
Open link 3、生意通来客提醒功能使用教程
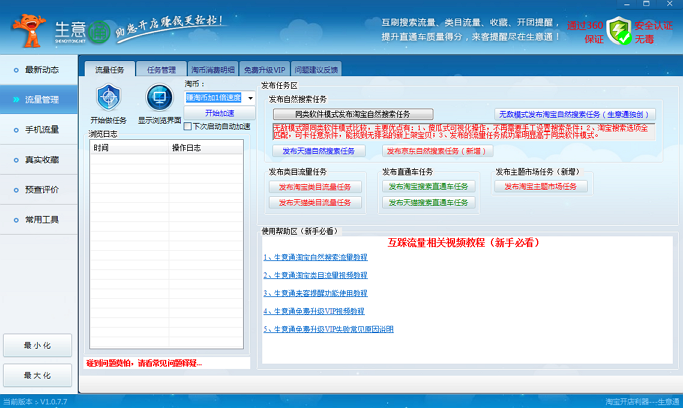click(x=315, y=293)
